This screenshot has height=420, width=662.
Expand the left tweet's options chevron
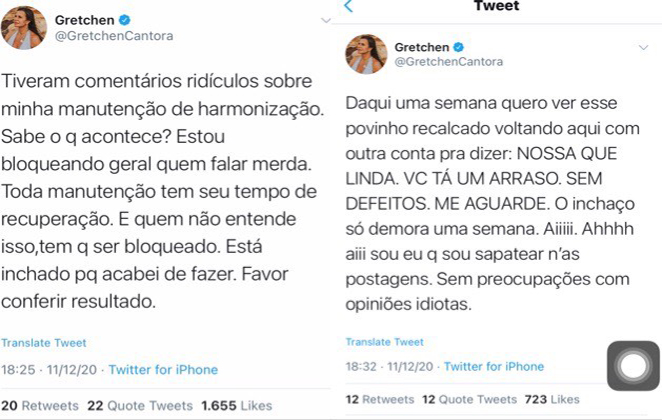[324, 20]
